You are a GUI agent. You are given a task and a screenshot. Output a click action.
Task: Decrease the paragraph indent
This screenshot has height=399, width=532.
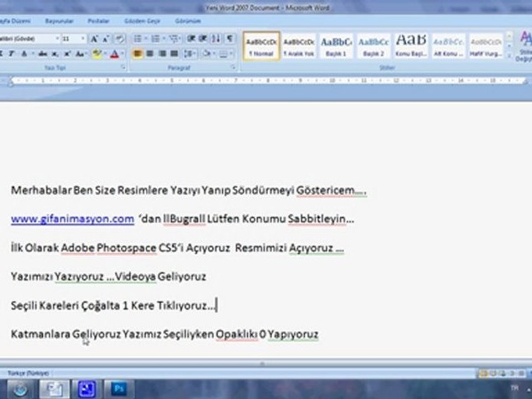(x=191, y=39)
